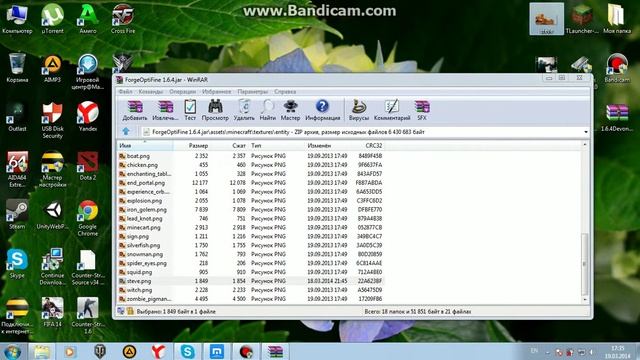Open the Команды menu
Image resolution: width=640 pixels, height=360 pixels.
pos(151,91)
